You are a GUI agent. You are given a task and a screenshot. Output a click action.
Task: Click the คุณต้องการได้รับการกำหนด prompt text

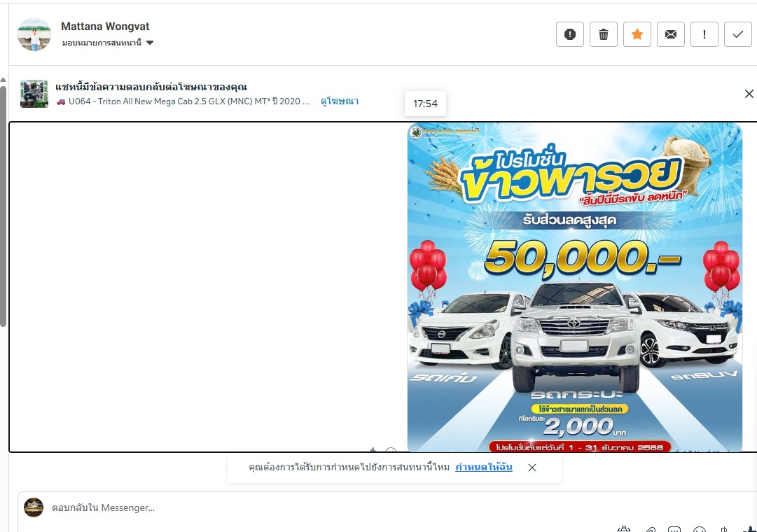[349, 467]
